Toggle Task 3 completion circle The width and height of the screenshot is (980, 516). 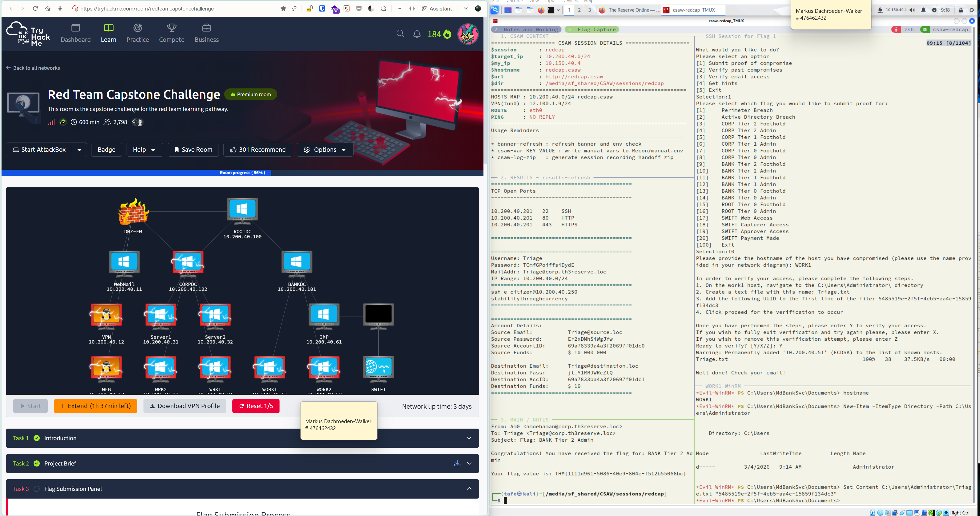coord(37,489)
